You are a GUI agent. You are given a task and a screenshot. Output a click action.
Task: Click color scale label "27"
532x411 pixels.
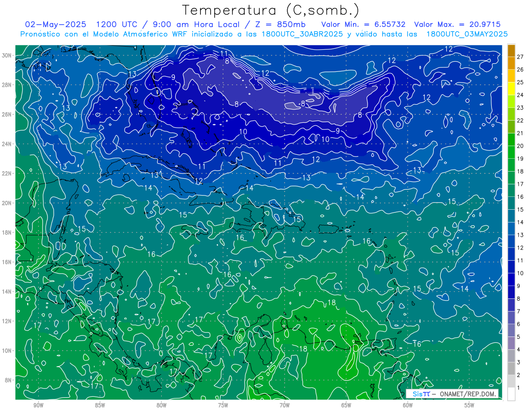(x=520, y=56)
